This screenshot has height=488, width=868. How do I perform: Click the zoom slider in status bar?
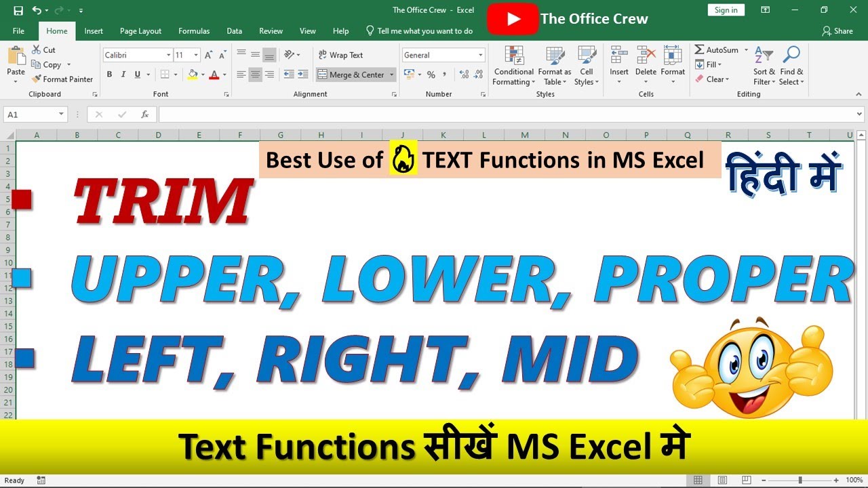[800, 480]
